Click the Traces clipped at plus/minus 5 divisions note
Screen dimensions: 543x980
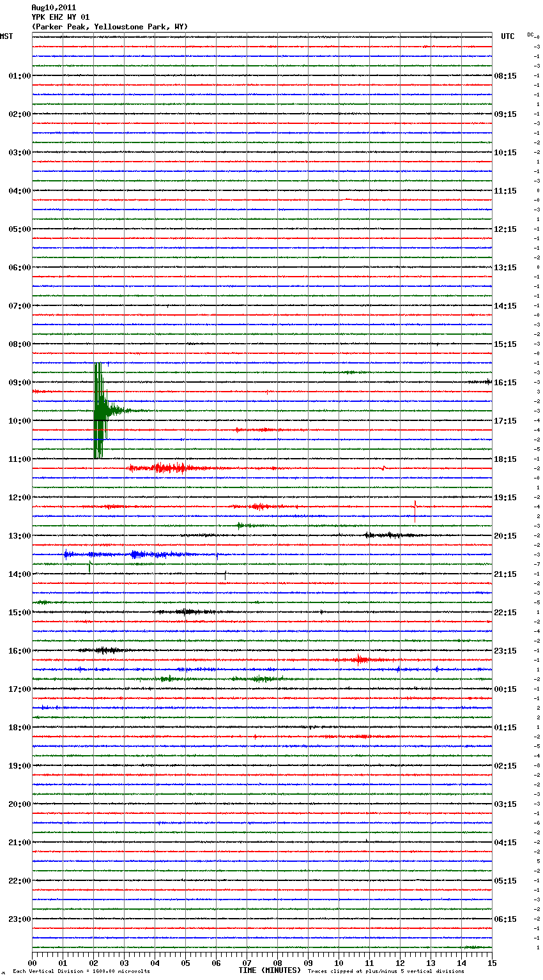coord(386,972)
